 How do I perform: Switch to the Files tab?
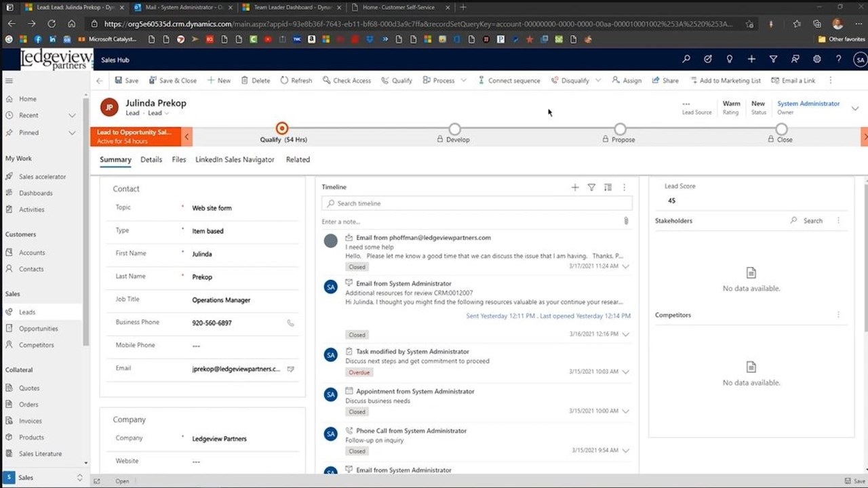tap(179, 160)
